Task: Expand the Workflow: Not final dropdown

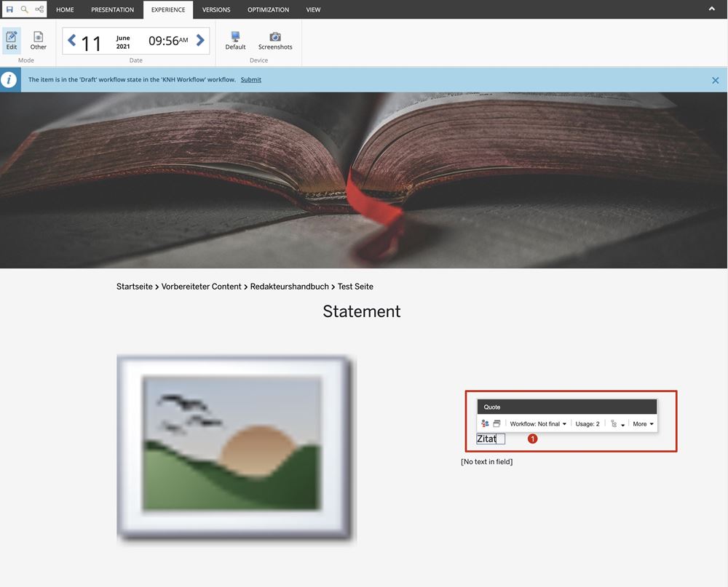Action: pyautogui.click(x=538, y=424)
